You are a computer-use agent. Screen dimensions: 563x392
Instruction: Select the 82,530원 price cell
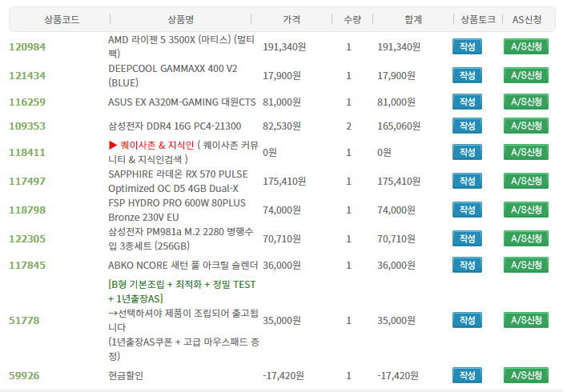coord(282,126)
